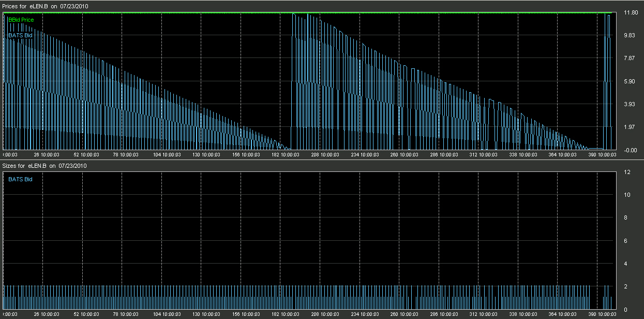This screenshot has width=644, height=319.
Task: Click 'BATS Bid' legend in Sizes chart
Action: point(20,179)
